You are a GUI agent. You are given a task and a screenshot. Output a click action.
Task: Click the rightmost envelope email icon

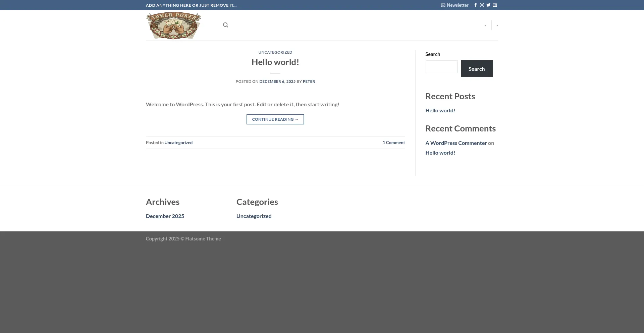495,5
